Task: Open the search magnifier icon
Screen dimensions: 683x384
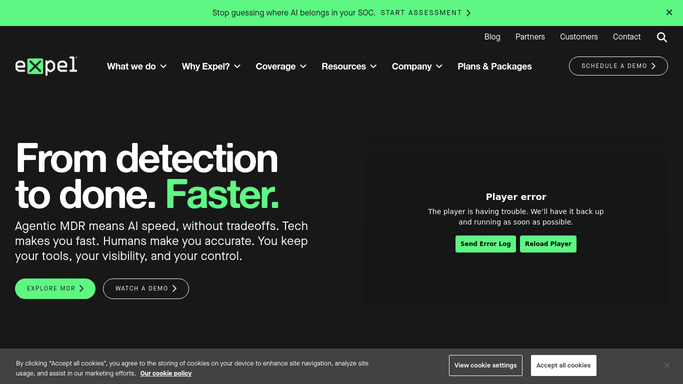Action: (x=662, y=37)
